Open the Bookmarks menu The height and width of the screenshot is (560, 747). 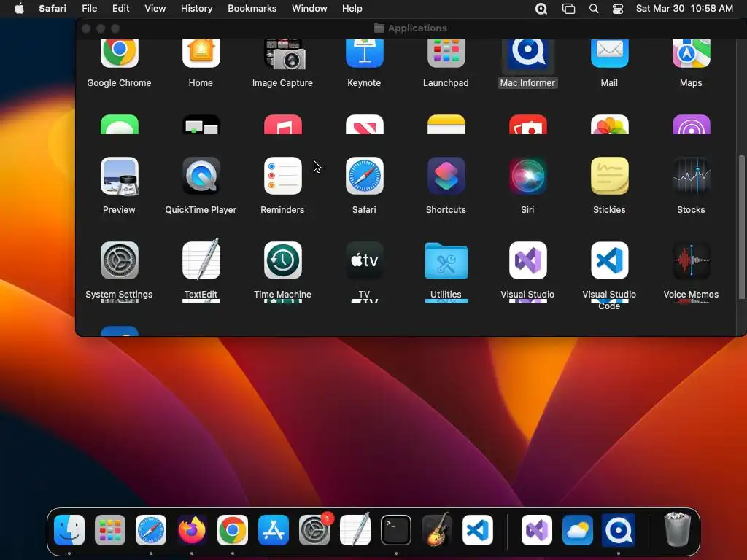tap(252, 9)
